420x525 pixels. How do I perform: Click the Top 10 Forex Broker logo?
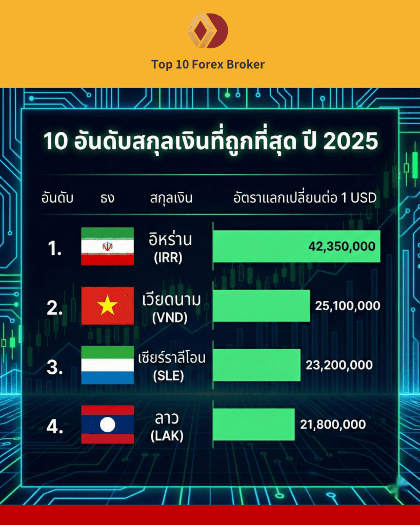point(208,31)
